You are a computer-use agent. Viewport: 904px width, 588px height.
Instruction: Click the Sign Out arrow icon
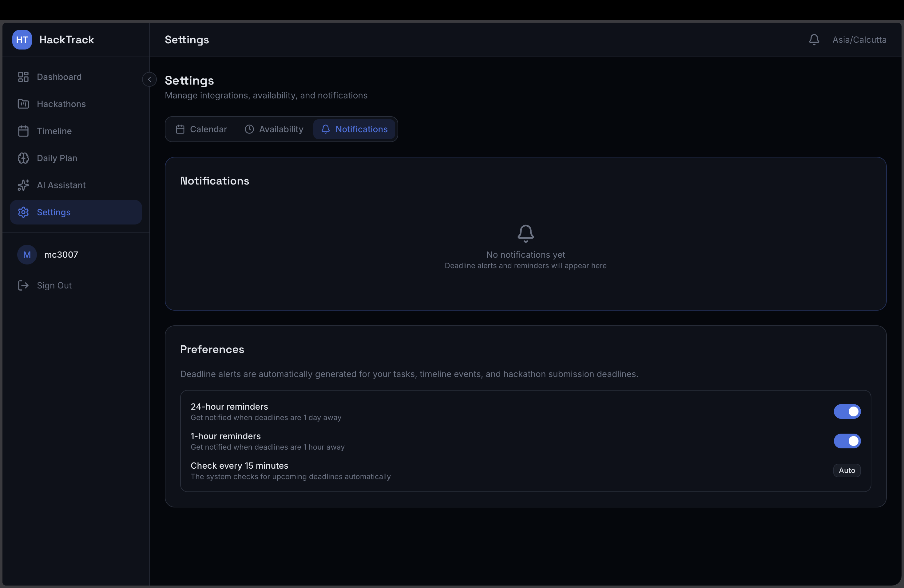(x=23, y=285)
